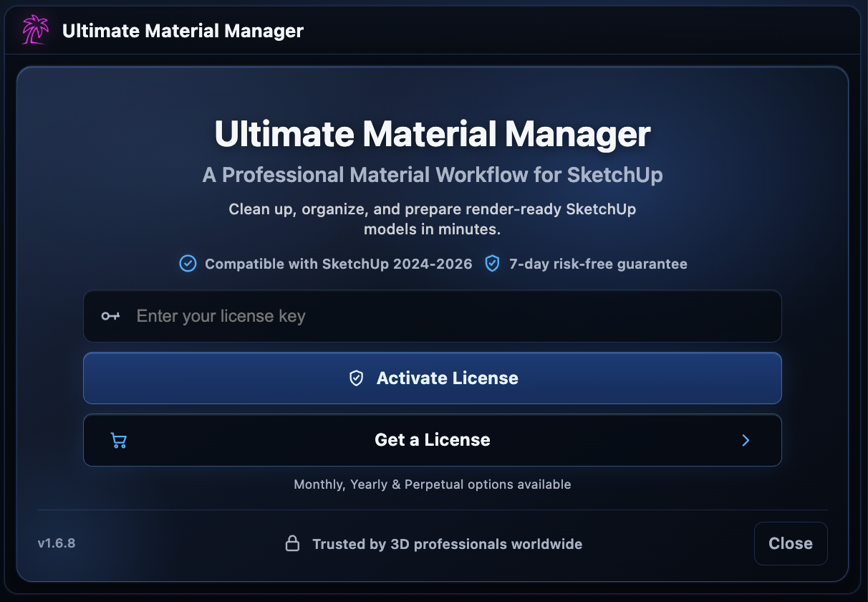
Task: Click version text v1.6.8
Action: coord(57,543)
